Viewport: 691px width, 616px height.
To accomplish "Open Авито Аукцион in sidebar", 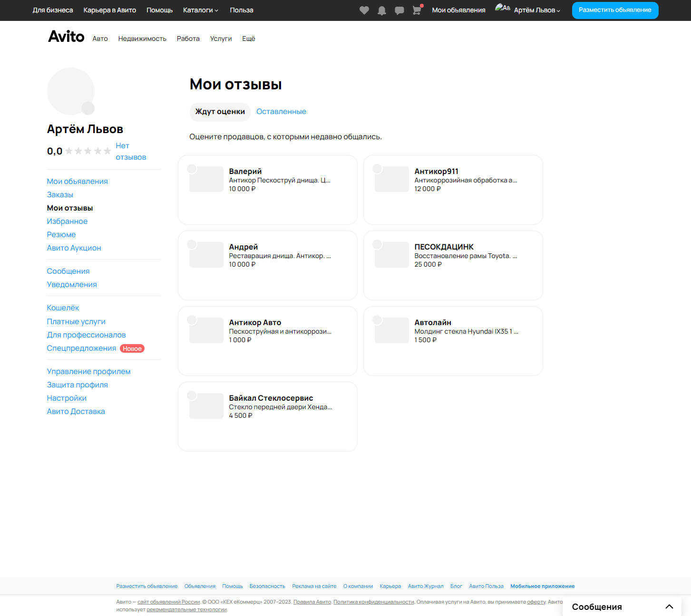I will tap(74, 248).
